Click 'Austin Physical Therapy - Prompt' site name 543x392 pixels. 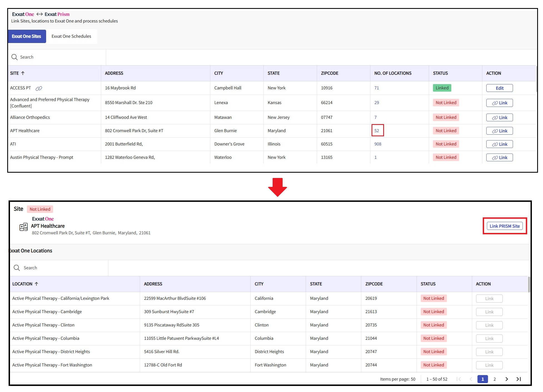[42, 157]
